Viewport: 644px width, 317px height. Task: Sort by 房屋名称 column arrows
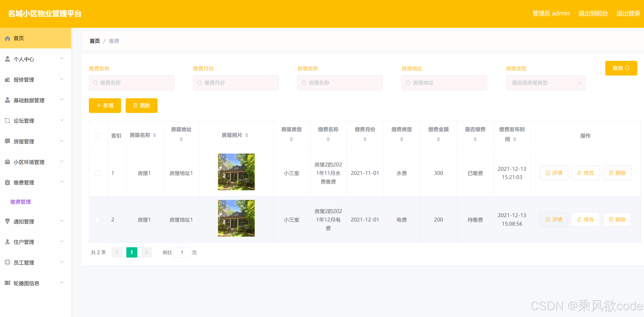coord(155,135)
